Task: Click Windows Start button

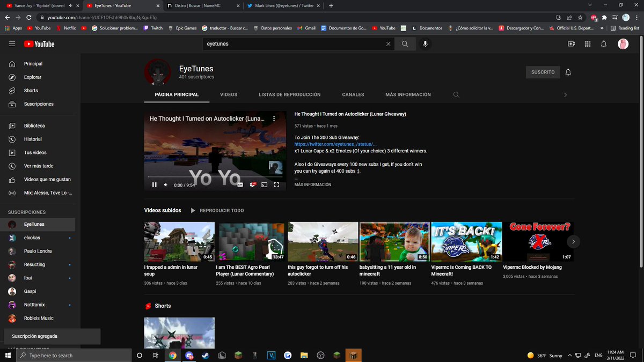Action: 8,355
